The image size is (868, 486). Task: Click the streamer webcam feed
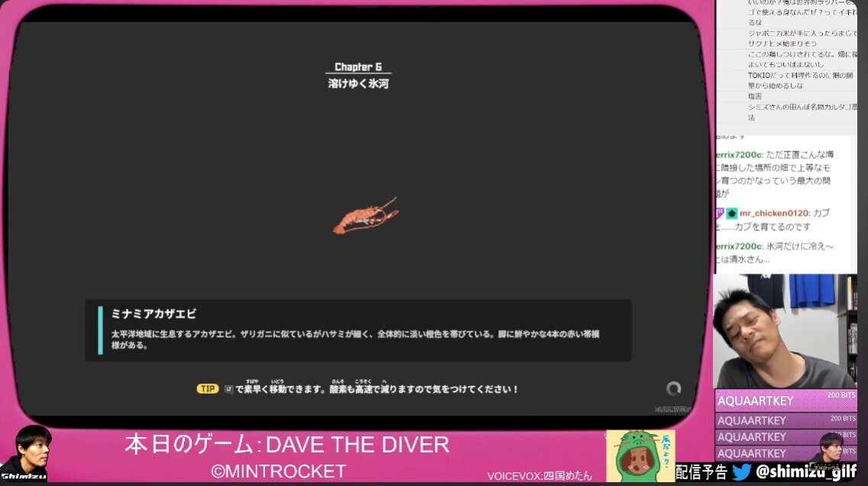(785, 331)
